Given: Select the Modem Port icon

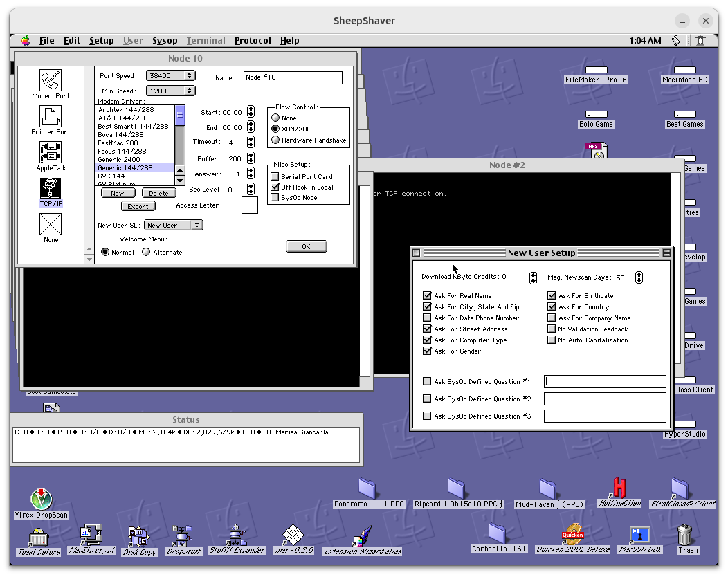Looking at the screenshot, I should [51, 81].
